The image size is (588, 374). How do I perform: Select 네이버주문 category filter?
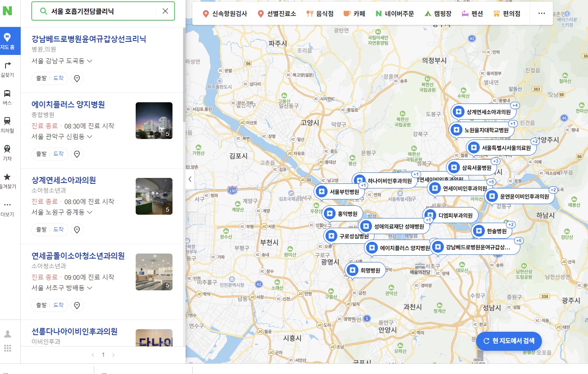coord(395,14)
